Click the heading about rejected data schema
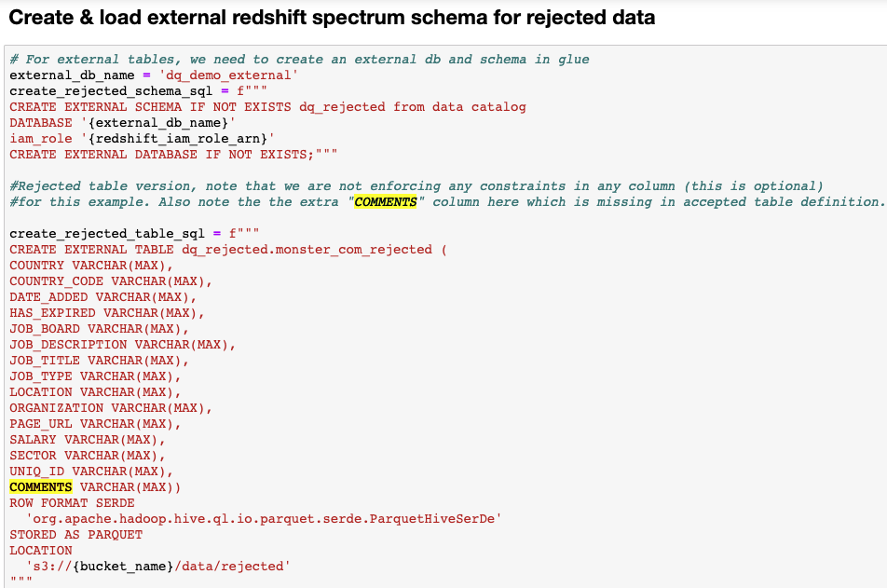 [x=332, y=18]
